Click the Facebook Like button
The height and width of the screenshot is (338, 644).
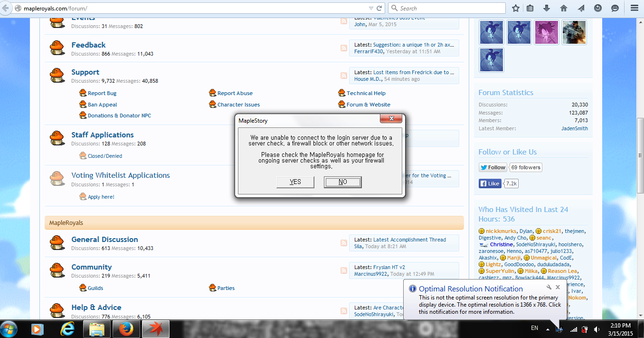click(490, 183)
